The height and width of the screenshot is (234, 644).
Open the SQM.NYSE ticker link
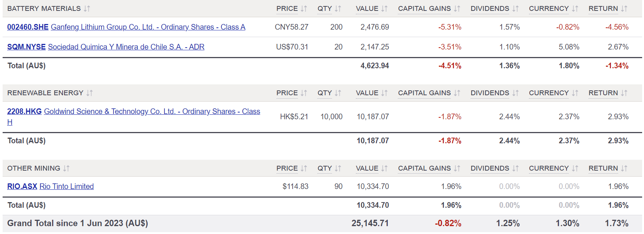click(x=26, y=47)
